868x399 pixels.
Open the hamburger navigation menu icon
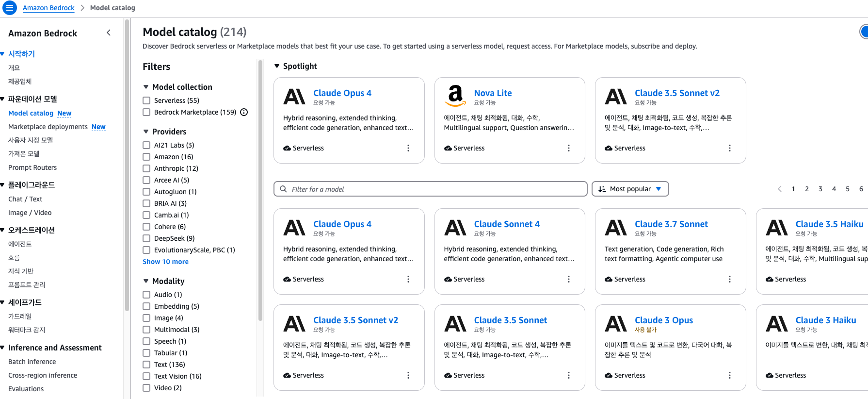point(10,8)
